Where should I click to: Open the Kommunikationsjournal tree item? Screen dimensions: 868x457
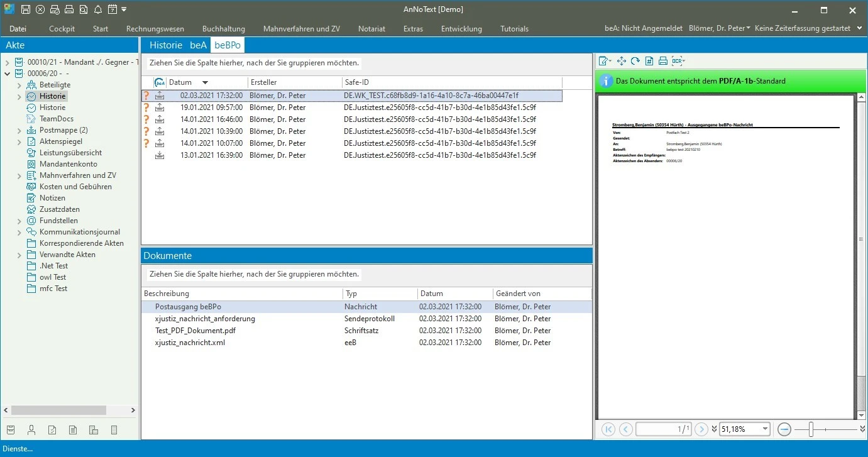point(79,232)
